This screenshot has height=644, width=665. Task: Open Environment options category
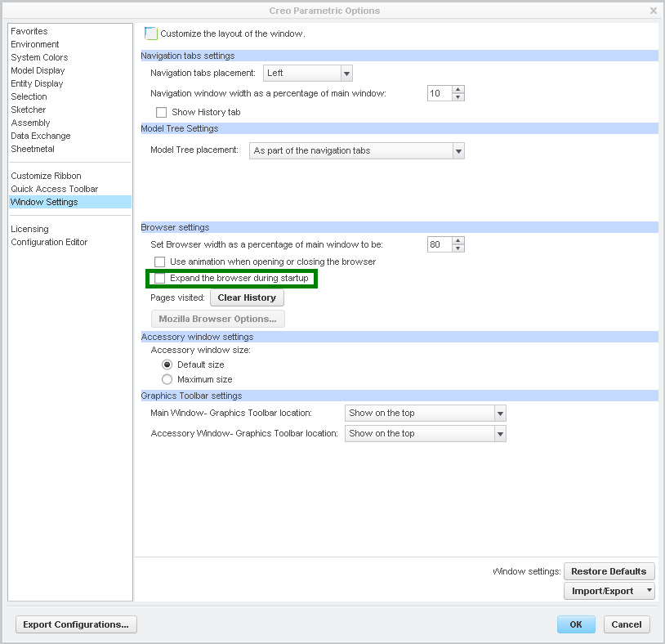point(35,44)
